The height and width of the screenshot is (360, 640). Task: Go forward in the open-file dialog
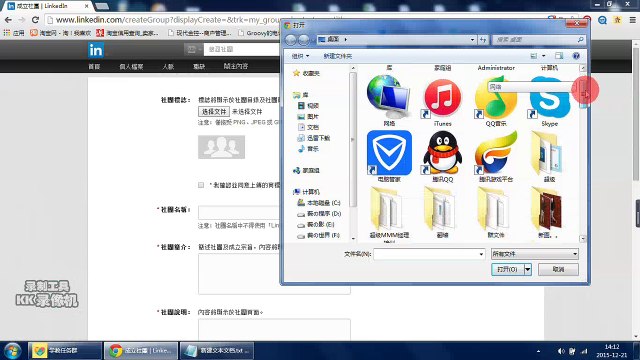pyautogui.click(x=304, y=40)
